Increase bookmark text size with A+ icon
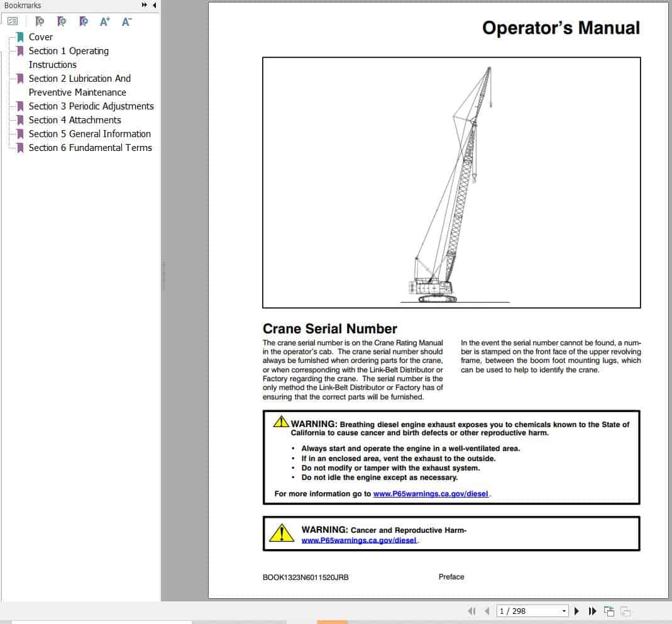This screenshot has height=624, width=672. pos(104,21)
